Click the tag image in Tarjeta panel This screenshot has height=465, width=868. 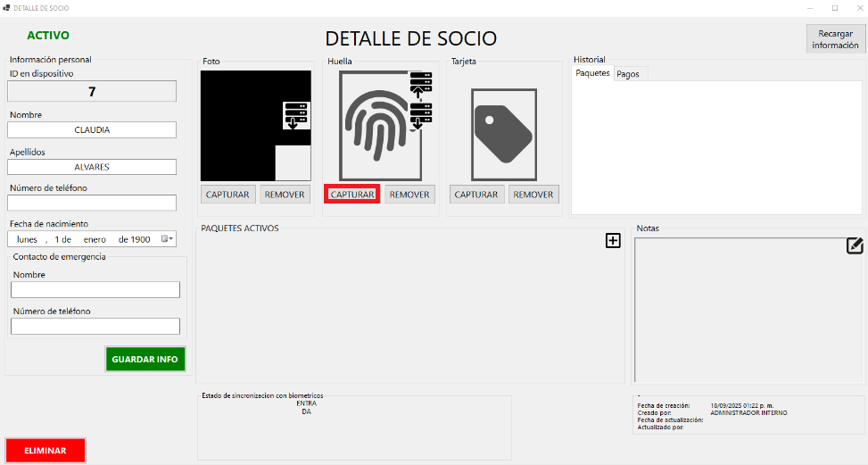point(503,133)
